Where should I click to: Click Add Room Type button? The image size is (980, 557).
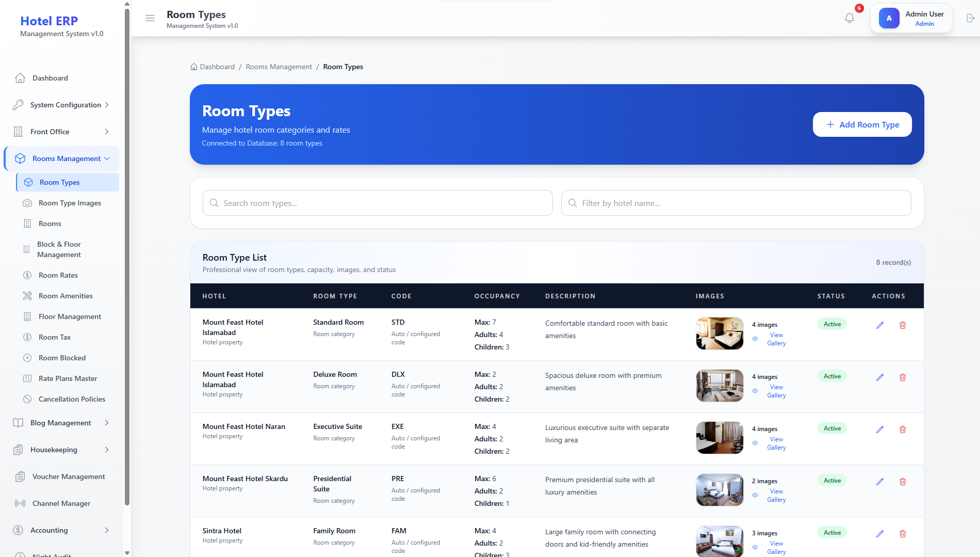[862, 124]
